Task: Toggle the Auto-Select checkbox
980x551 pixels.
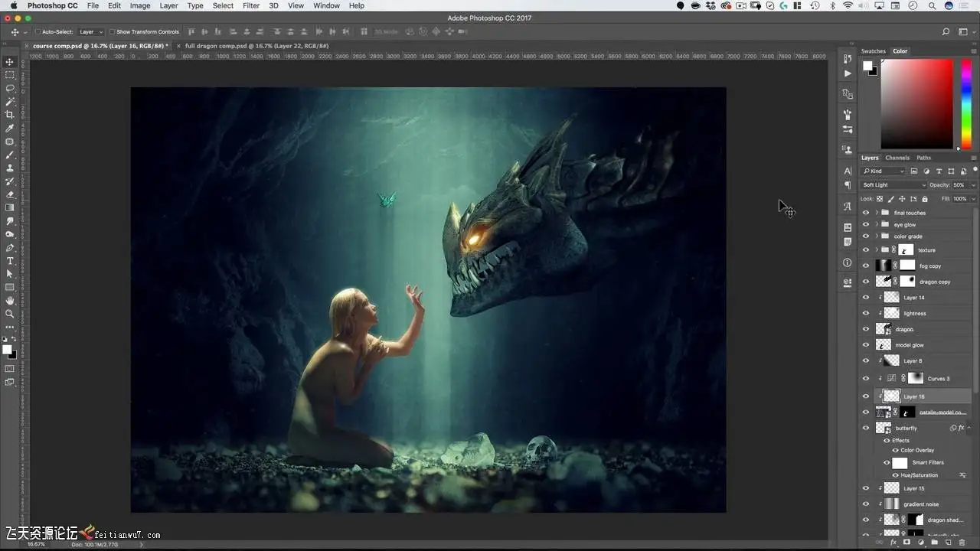Action: [x=38, y=32]
